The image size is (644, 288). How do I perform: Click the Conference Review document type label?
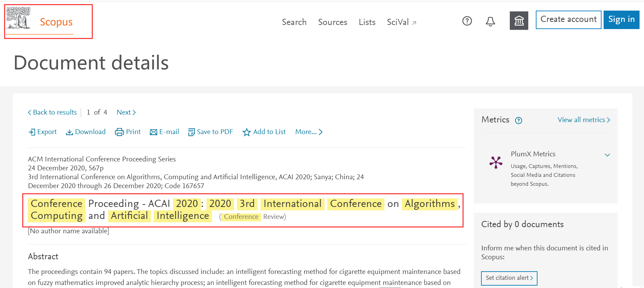tap(253, 217)
